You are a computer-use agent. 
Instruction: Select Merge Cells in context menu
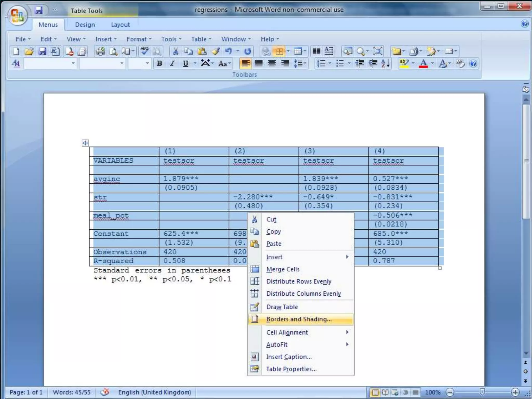pyautogui.click(x=283, y=269)
